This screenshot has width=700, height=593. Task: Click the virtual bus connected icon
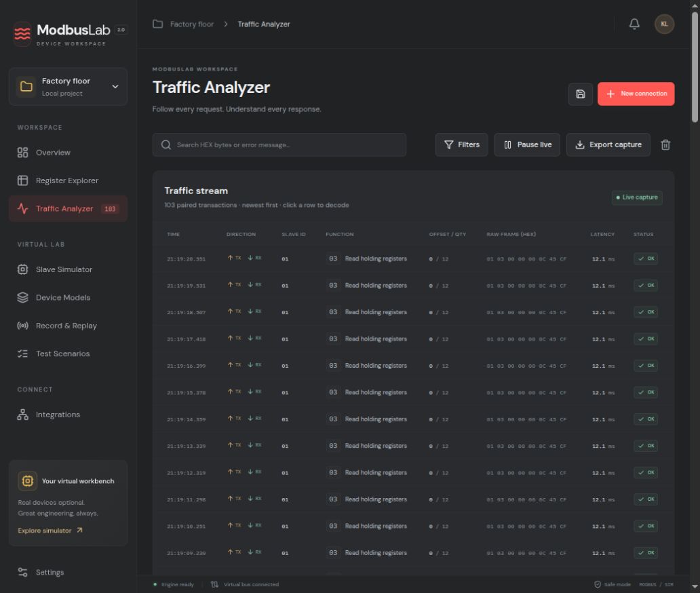click(214, 584)
